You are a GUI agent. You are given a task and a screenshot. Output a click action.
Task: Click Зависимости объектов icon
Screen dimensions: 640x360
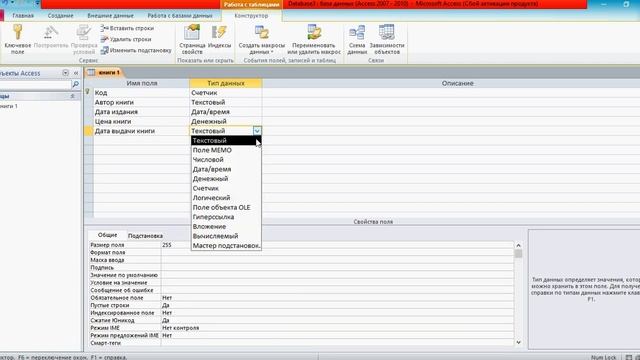tap(387, 39)
